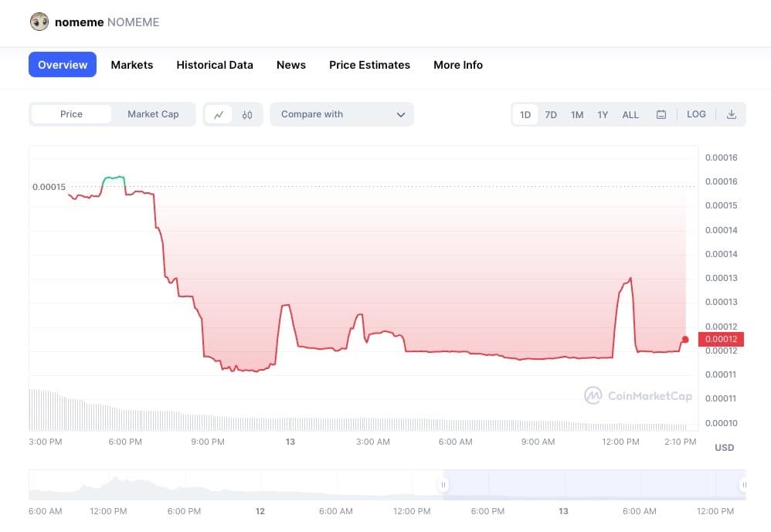The width and height of the screenshot is (771, 532).
Task: Click the 9:00 PM time axis label
Action: (x=208, y=442)
